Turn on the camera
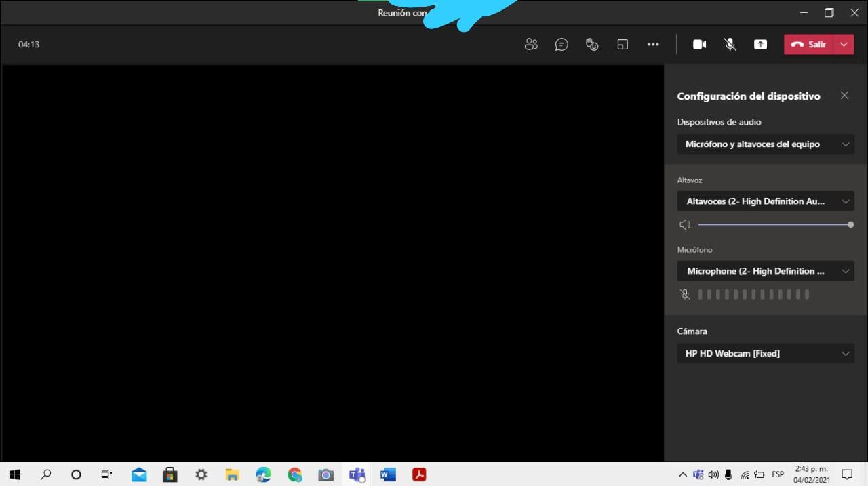Viewport: 868px width, 486px height. [x=699, y=44]
